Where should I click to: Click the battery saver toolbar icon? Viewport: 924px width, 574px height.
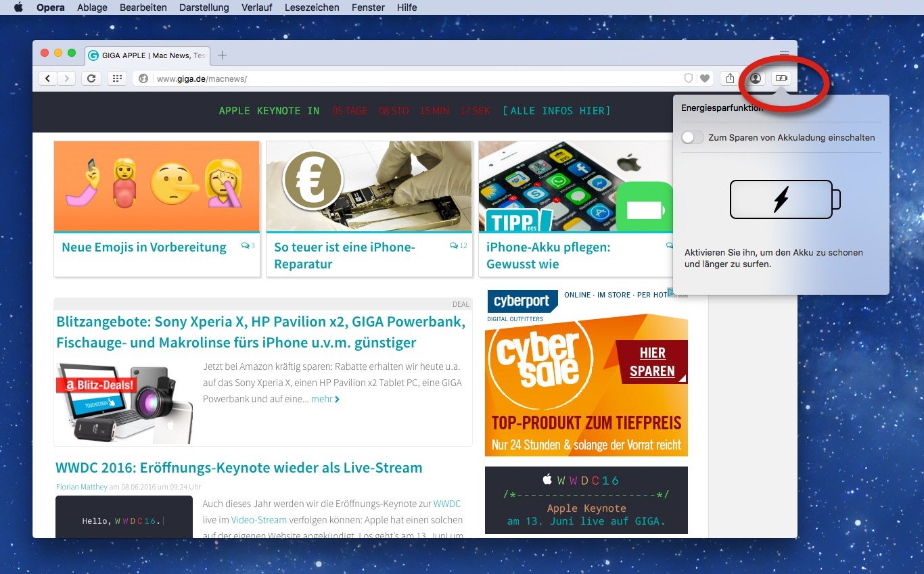click(781, 78)
